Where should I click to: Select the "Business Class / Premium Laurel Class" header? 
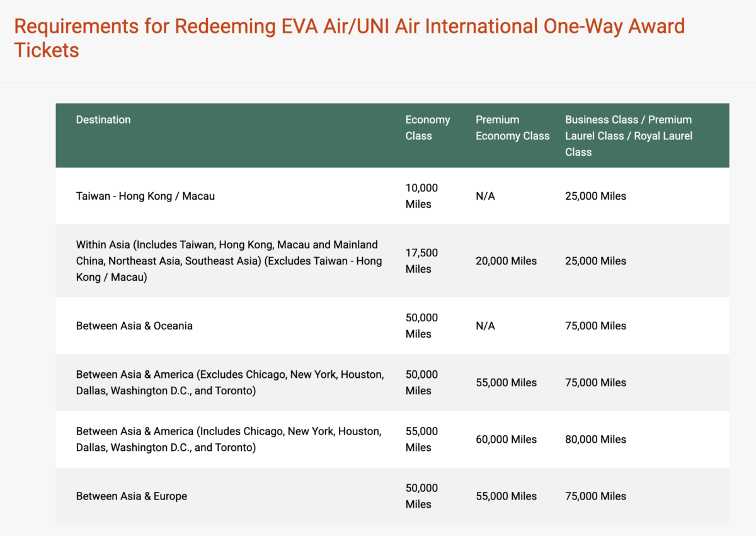coord(628,135)
